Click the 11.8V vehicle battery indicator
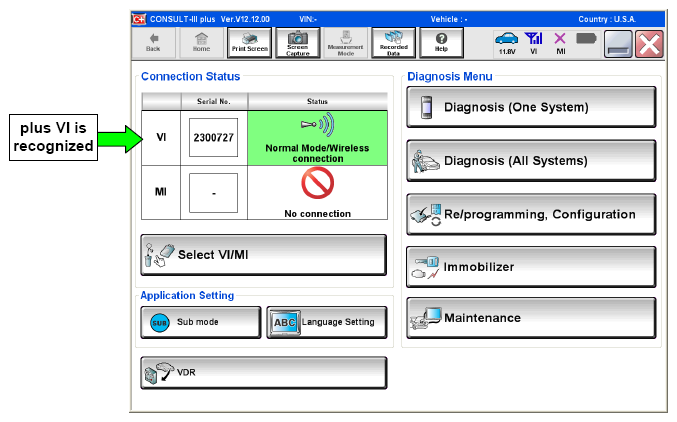Viewport: 677px width, 422px height. (507, 43)
